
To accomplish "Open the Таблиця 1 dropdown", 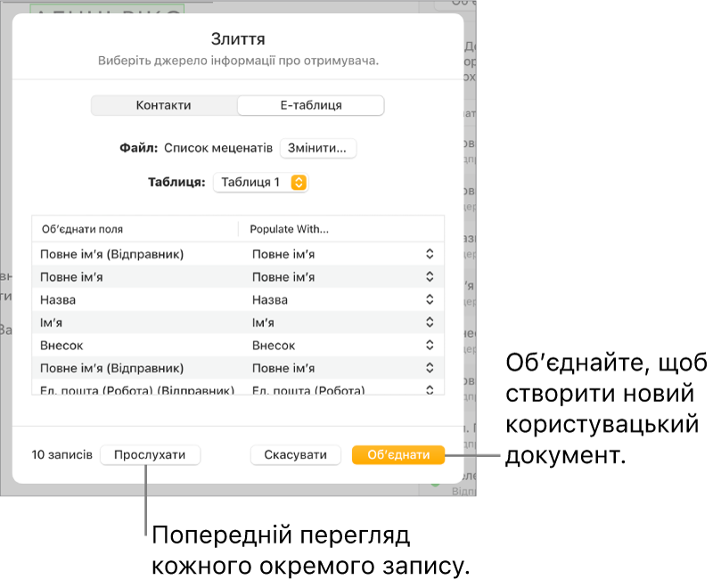I will [x=260, y=183].
